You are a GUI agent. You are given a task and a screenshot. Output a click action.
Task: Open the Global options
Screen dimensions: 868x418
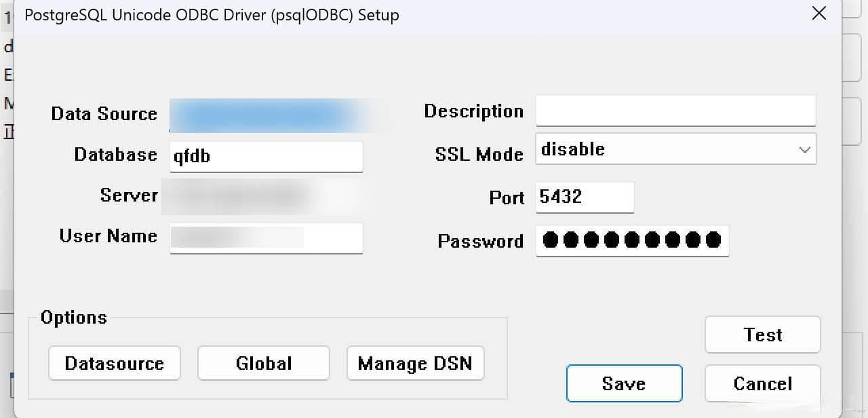click(x=264, y=363)
